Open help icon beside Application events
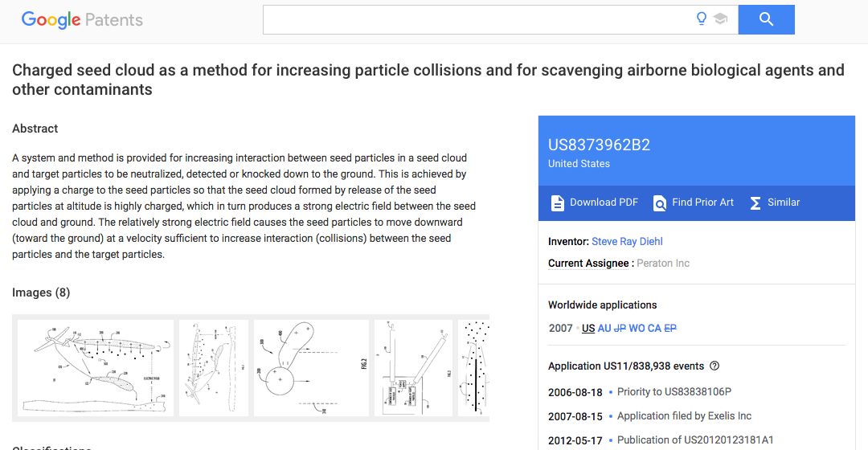868x450 pixels. point(714,366)
